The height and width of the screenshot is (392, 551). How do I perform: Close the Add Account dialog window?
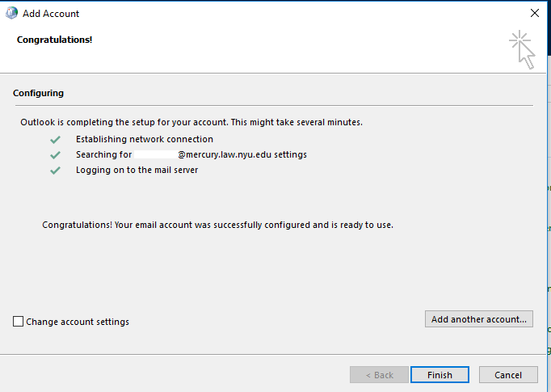coord(534,14)
